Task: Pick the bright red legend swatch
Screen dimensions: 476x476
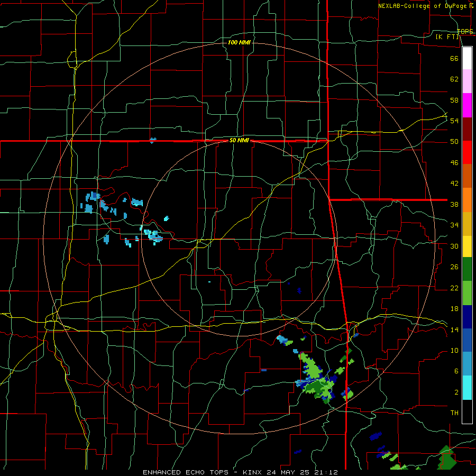Action: (467, 152)
